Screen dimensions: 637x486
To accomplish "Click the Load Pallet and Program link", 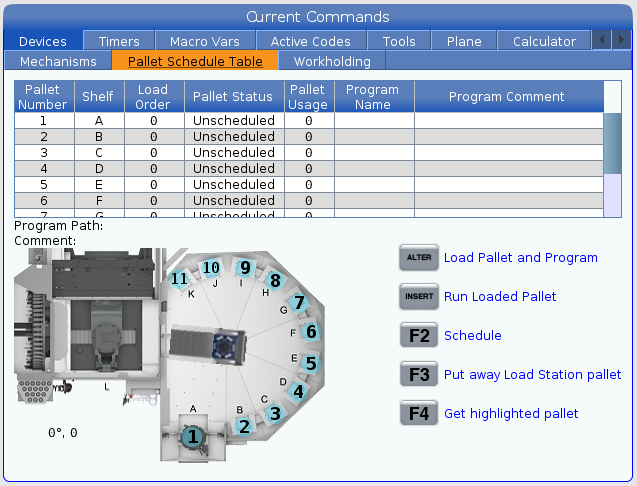I will [x=520, y=258].
